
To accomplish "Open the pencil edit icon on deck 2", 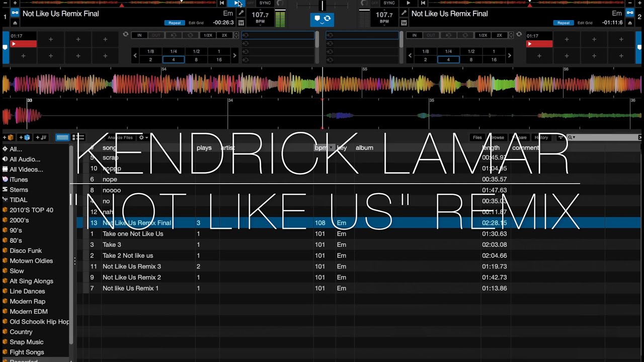I will pyautogui.click(x=404, y=13).
